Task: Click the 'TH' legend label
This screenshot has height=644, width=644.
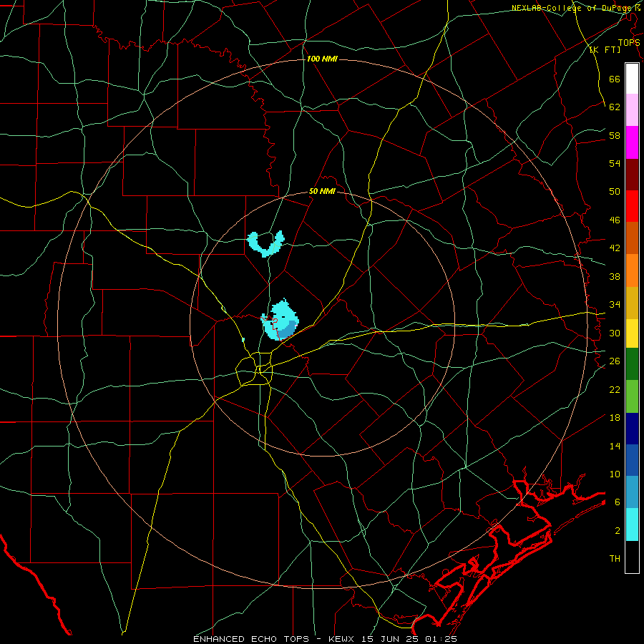Action: tap(615, 559)
